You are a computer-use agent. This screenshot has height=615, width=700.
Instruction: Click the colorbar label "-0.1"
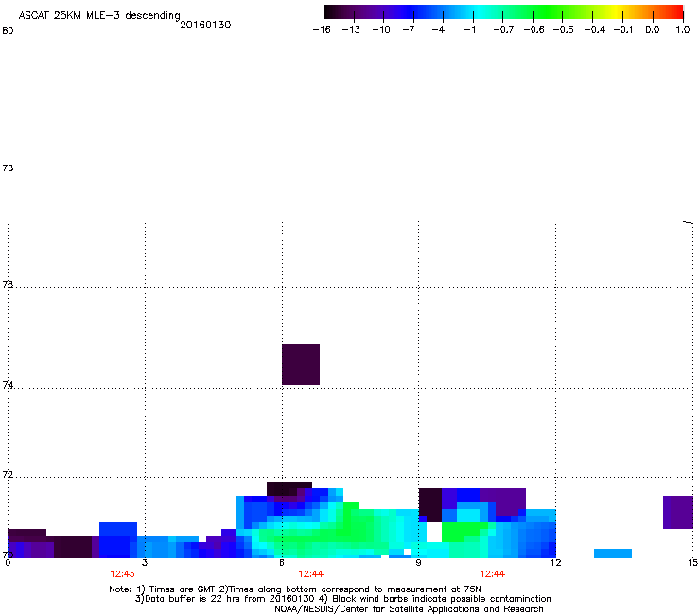pyautogui.click(x=623, y=30)
